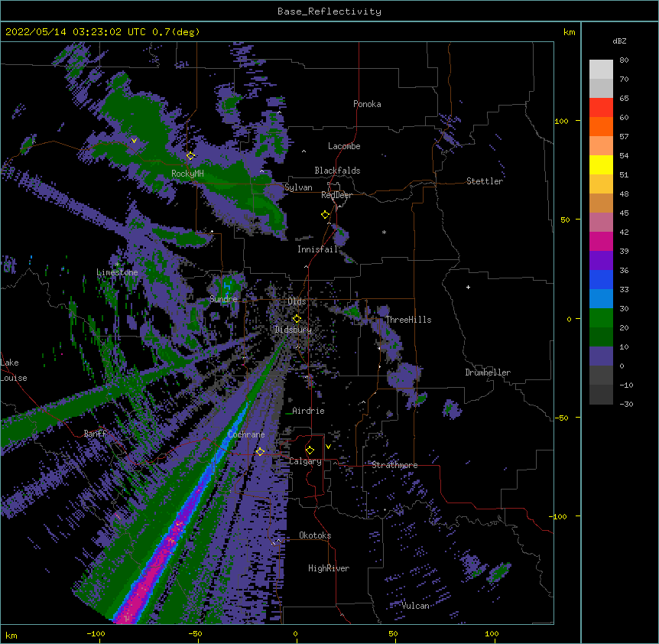Click the yellow marker above Calgary label
This screenshot has height=644, width=659.
click(x=310, y=450)
